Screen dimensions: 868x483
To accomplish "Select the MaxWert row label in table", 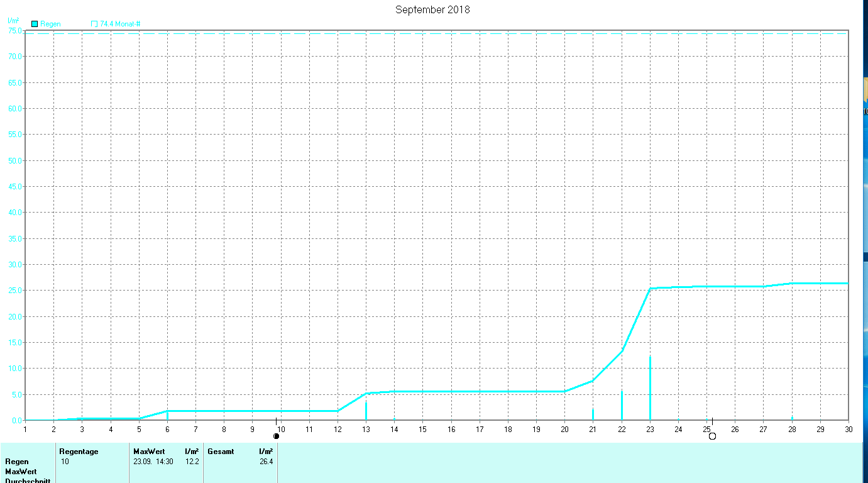I will tap(21, 471).
